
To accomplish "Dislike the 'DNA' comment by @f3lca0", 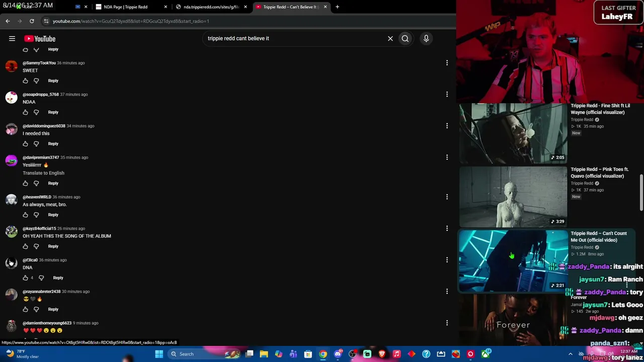I will [41, 278].
